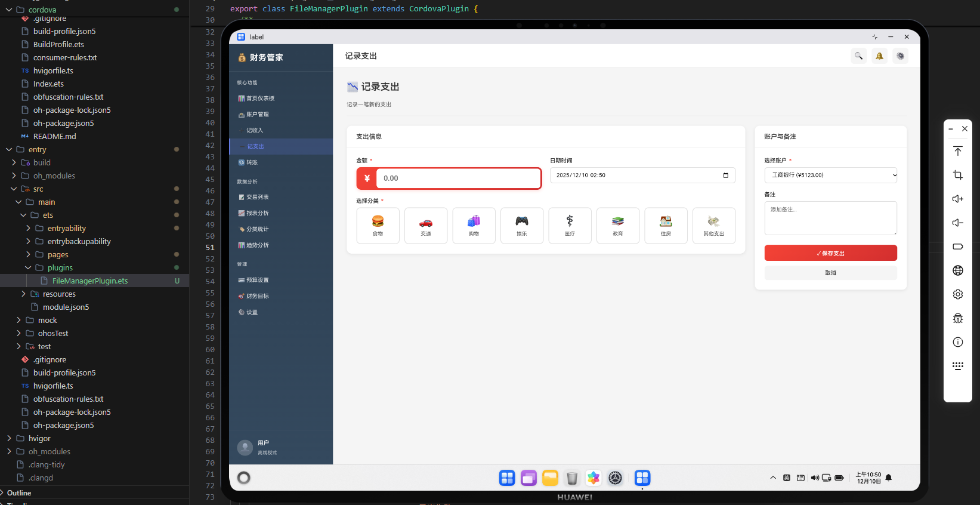Click the 取消 cancel button
Screen dimensions: 980x505
tap(831, 273)
